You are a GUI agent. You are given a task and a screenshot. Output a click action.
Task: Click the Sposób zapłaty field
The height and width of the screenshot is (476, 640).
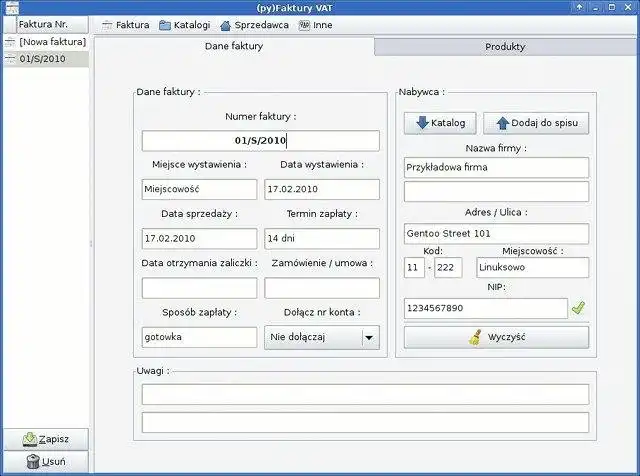pyautogui.click(x=199, y=337)
